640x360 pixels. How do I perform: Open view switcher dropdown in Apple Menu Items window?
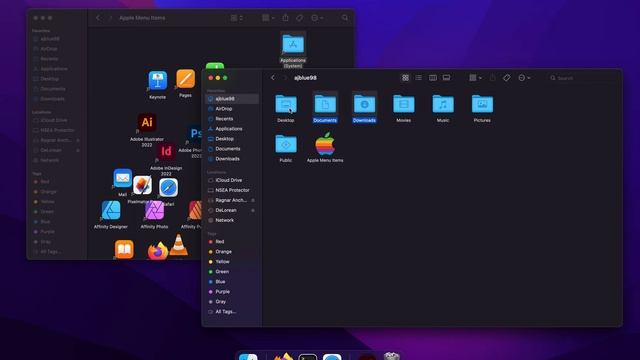tap(237, 18)
